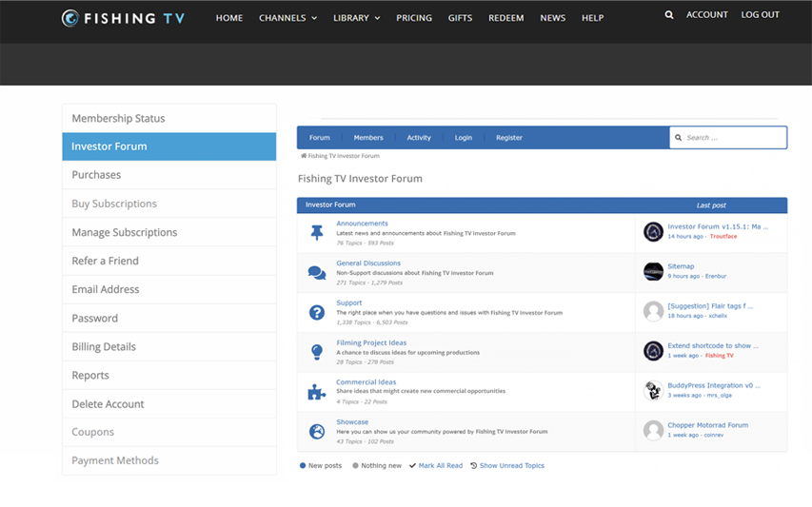Click avatar beside Extend shortcode post
812x507 pixels.
(x=653, y=351)
